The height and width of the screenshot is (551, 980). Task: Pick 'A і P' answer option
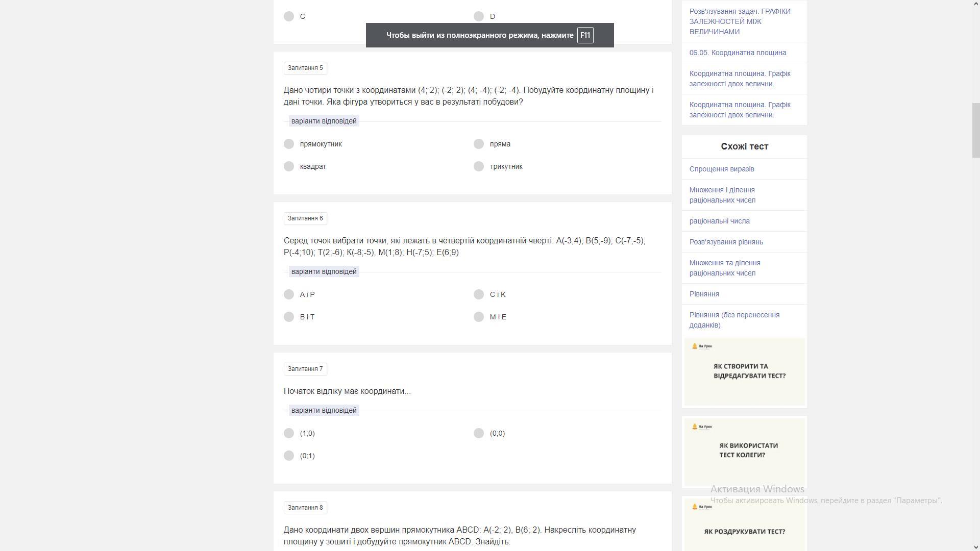(289, 294)
